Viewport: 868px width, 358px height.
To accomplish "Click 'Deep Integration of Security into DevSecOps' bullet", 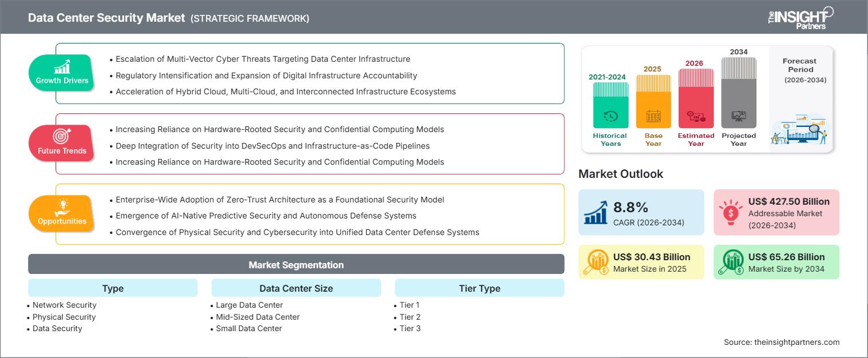I will pos(272,146).
